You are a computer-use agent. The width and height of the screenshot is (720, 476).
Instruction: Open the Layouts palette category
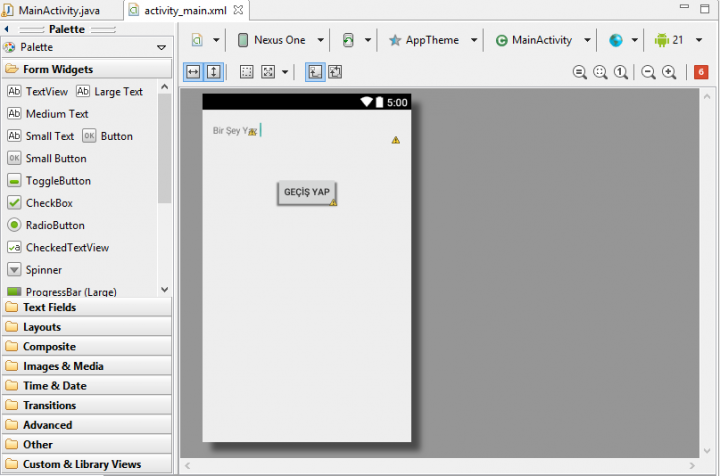coord(42,327)
